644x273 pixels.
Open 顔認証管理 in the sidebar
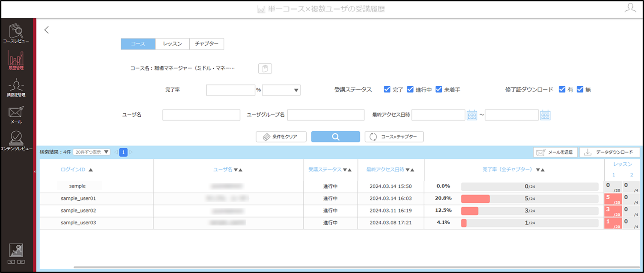[x=16, y=88]
